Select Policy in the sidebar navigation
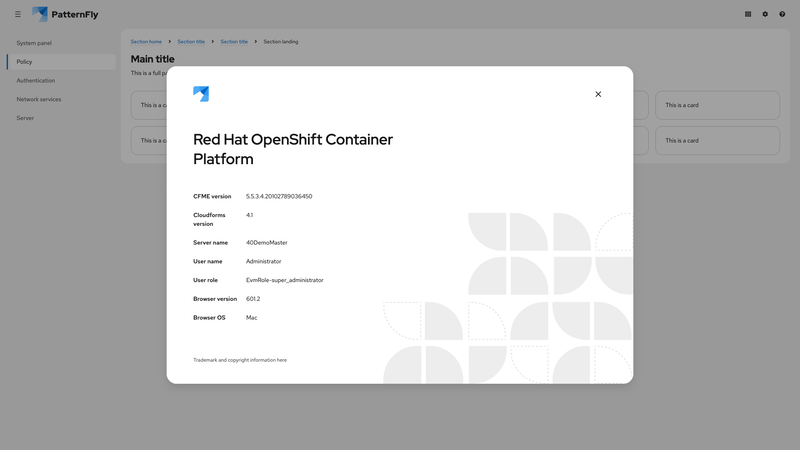Viewport: 800px width, 450px height. tap(25, 62)
